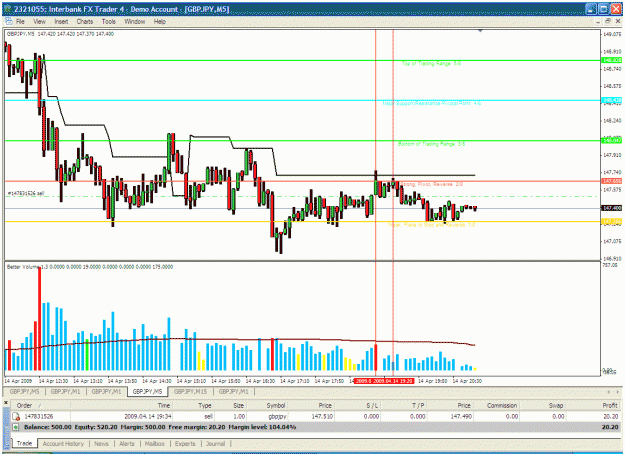The image size is (625, 454).
Task: Click the yellow price level label on axis
Action: 611,221
